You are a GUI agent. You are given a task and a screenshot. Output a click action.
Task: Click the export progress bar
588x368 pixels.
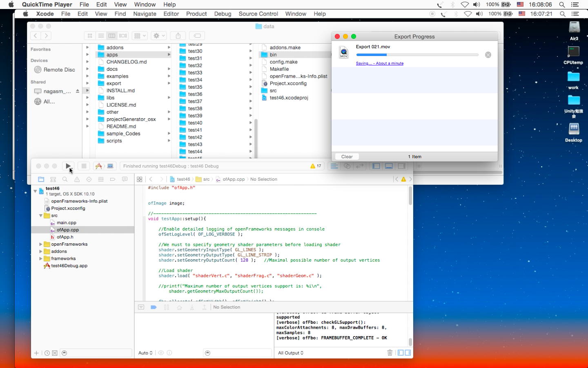pos(417,55)
